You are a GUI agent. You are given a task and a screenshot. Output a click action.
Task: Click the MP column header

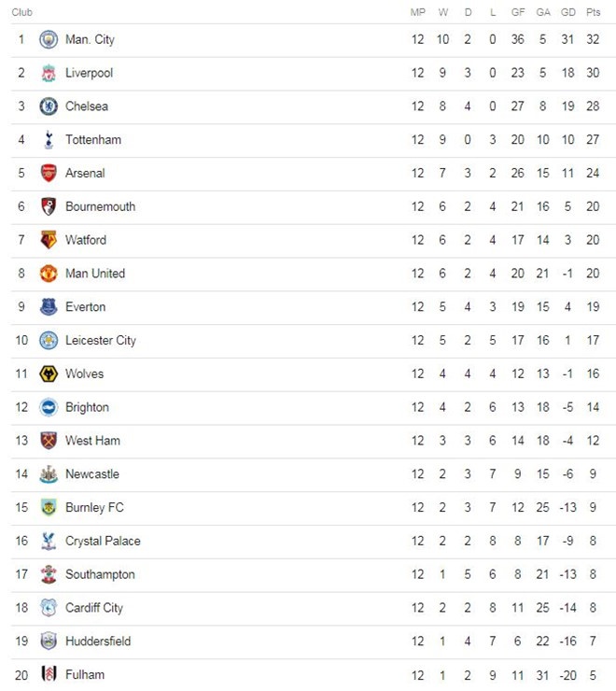pyautogui.click(x=417, y=12)
